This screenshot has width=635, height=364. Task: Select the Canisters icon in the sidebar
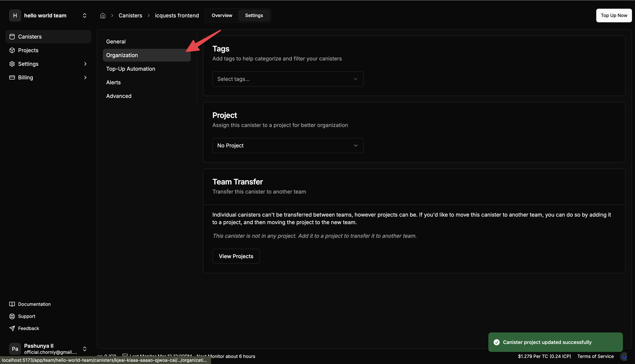pos(12,36)
